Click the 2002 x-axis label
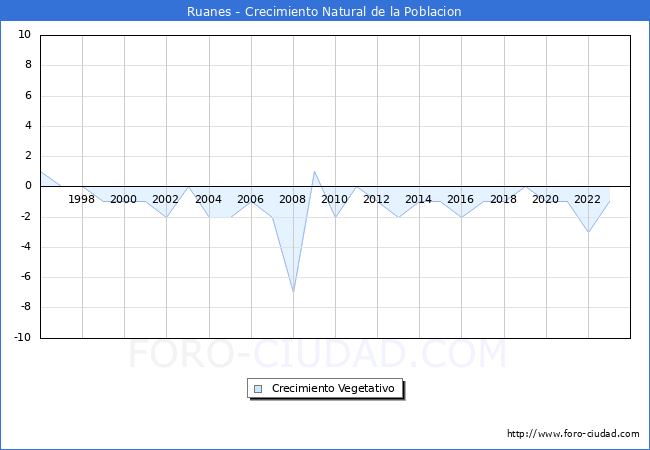Viewport: 650px width, 450px height. coord(165,199)
